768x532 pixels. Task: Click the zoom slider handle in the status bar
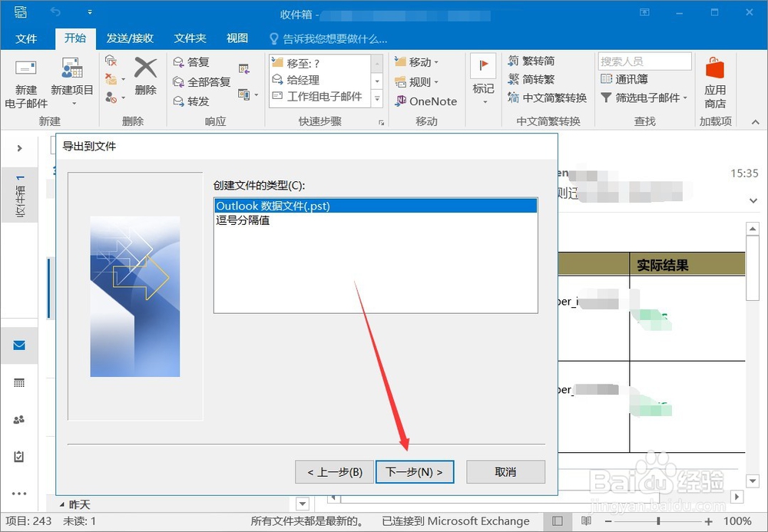click(658, 521)
